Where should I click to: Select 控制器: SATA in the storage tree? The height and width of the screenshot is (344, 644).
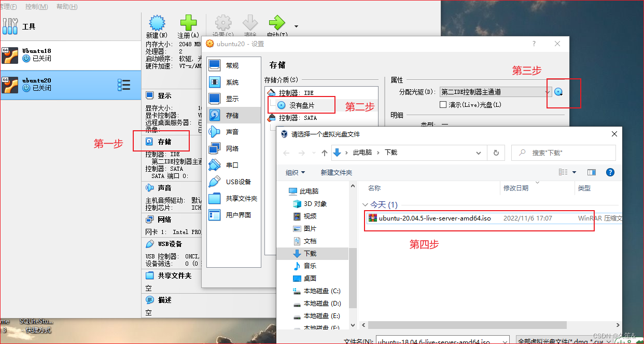tap(298, 118)
